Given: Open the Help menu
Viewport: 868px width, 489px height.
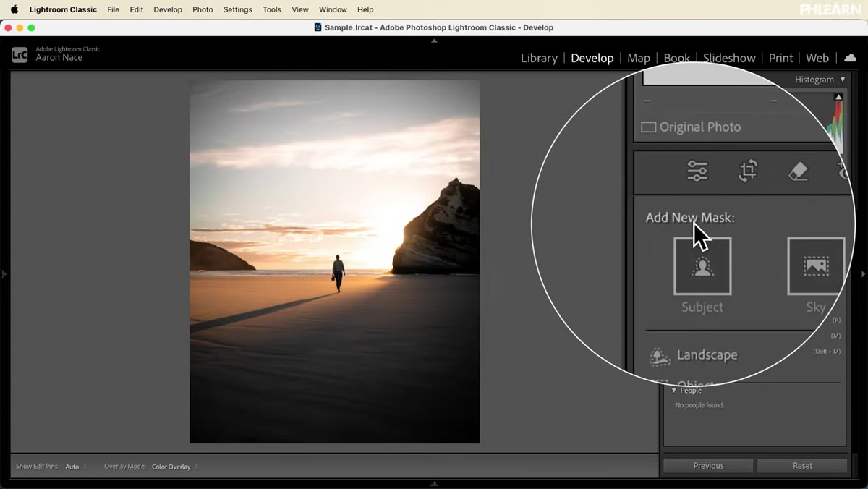Looking at the screenshot, I should [365, 9].
